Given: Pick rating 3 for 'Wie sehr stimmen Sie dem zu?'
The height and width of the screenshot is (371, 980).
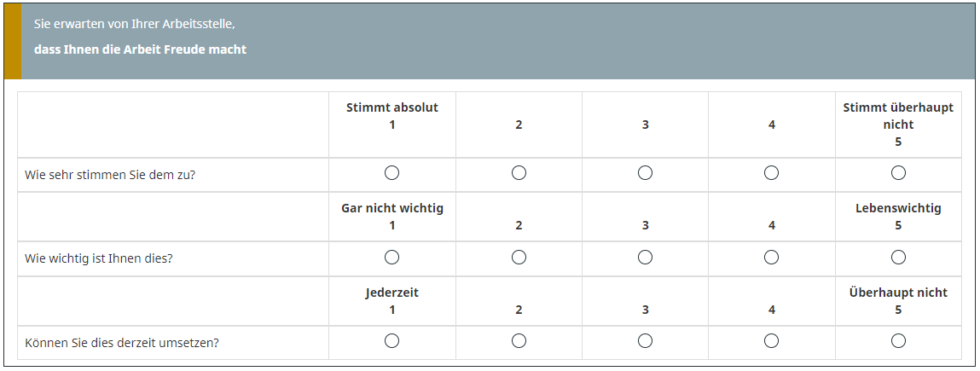Looking at the screenshot, I should pyautogui.click(x=646, y=173).
